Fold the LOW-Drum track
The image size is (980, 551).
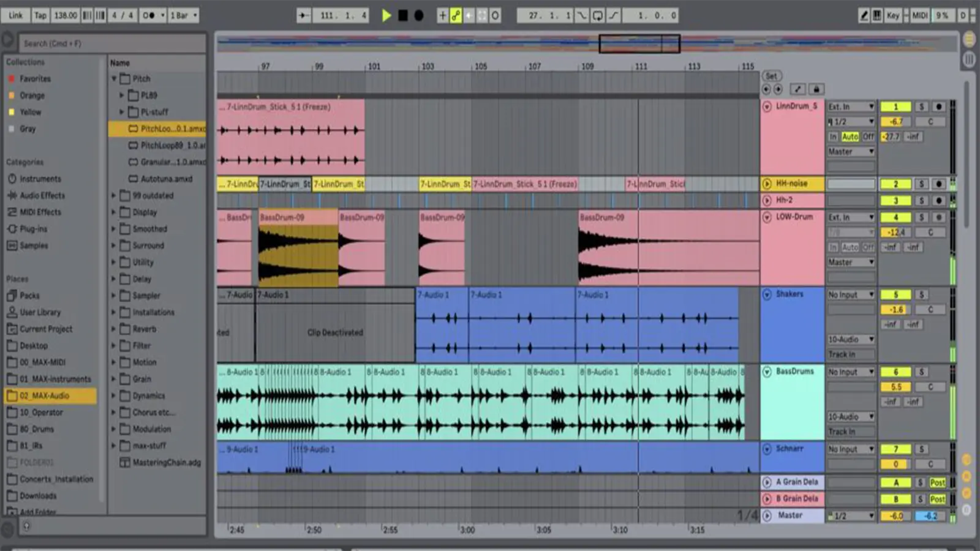767,217
